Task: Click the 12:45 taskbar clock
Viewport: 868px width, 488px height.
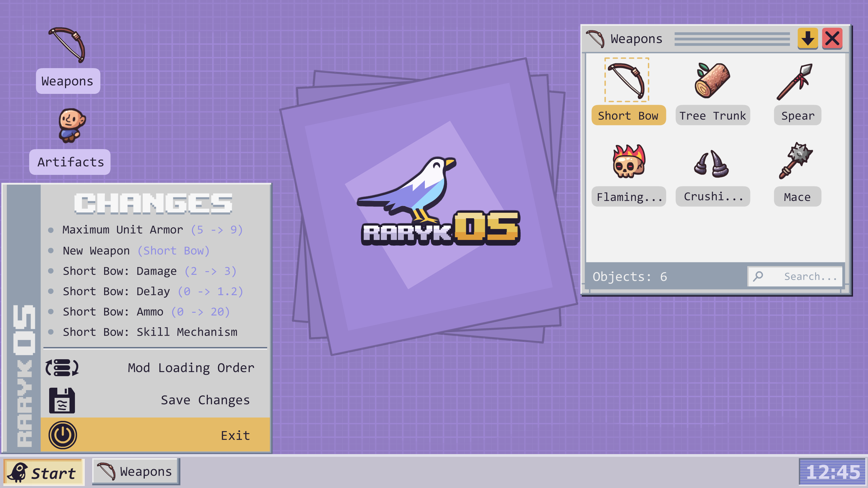Action: coord(832,472)
